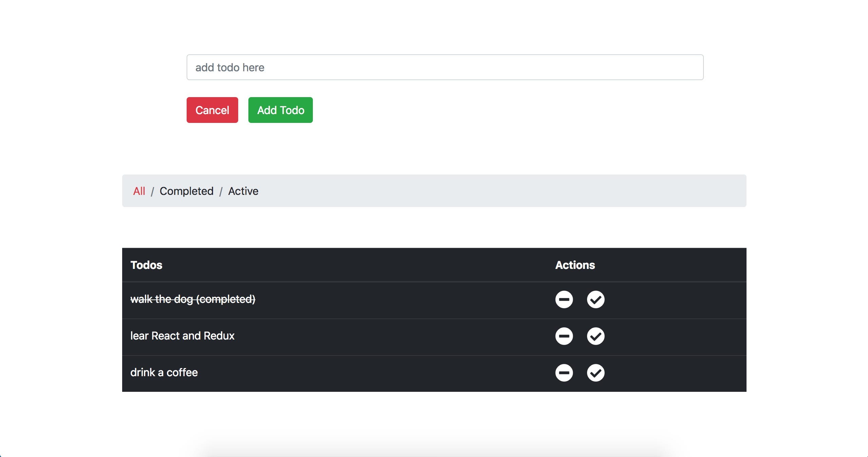868x457 pixels.
Task: Click the 'lear React and Redux' todo text
Action: click(x=182, y=336)
